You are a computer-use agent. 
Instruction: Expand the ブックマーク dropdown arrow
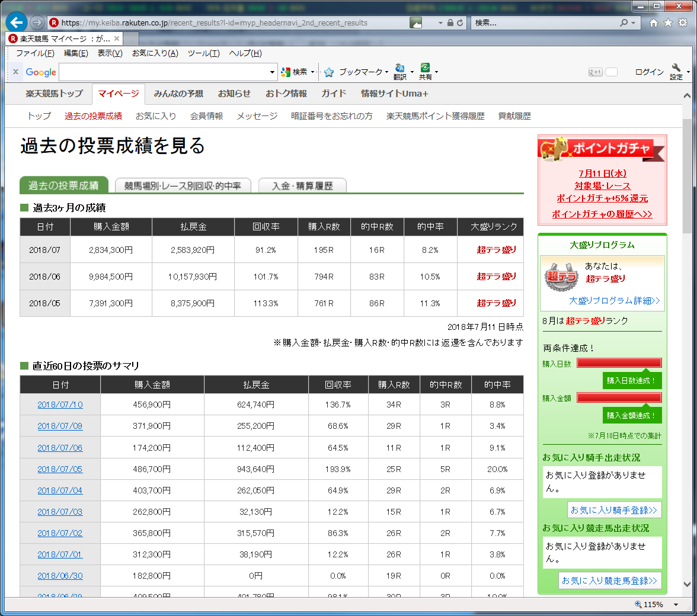(386, 72)
